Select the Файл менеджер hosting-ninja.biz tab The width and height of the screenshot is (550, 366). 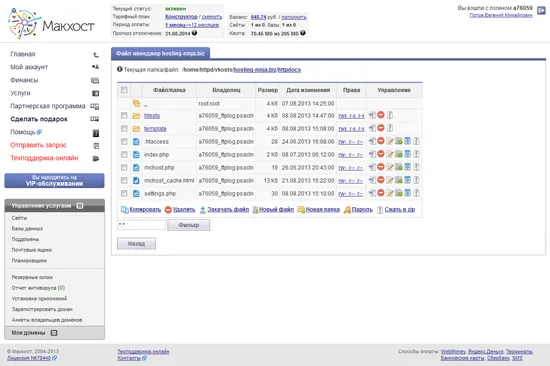click(x=160, y=53)
